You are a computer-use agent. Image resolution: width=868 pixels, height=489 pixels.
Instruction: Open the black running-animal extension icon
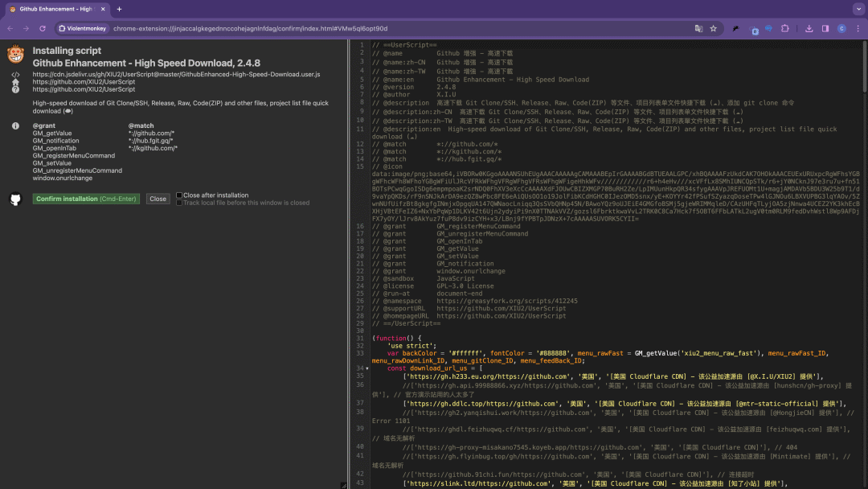tap(735, 28)
